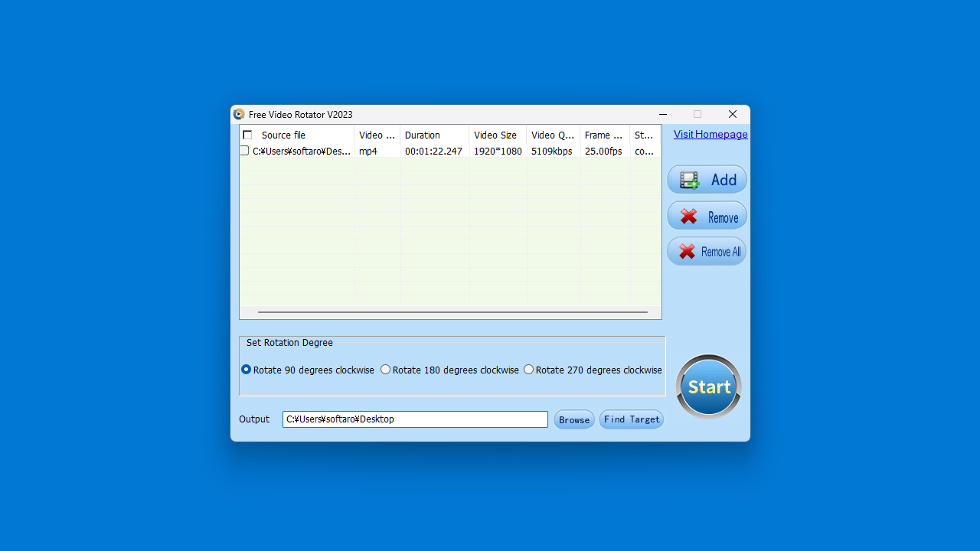Click the 25.00fps frame rate cell

pos(603,152)
